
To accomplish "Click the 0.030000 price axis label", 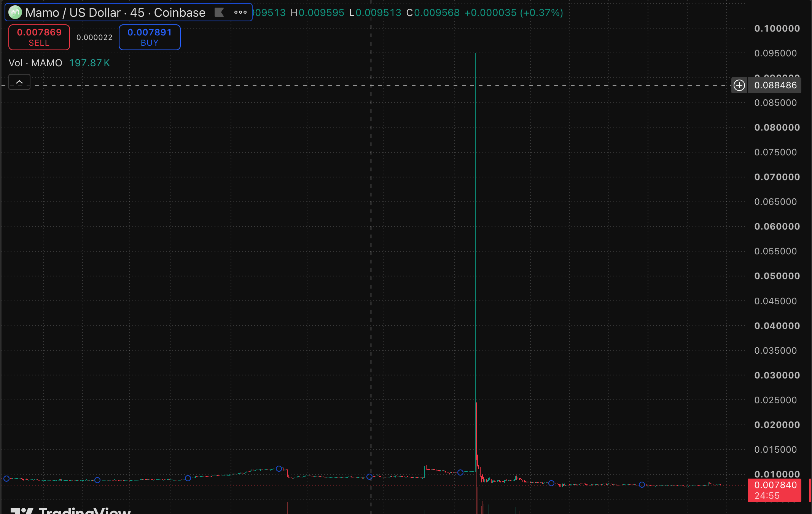I will [777, 375].
